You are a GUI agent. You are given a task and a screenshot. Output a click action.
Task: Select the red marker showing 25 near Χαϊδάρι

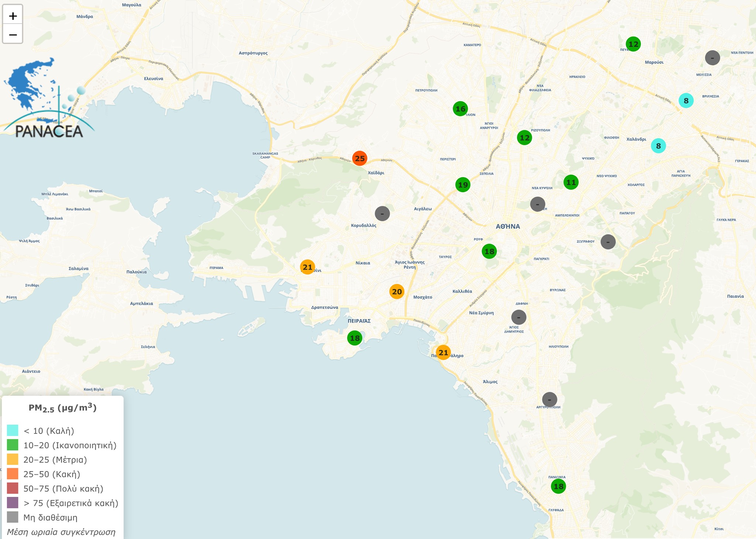(359, 159)
